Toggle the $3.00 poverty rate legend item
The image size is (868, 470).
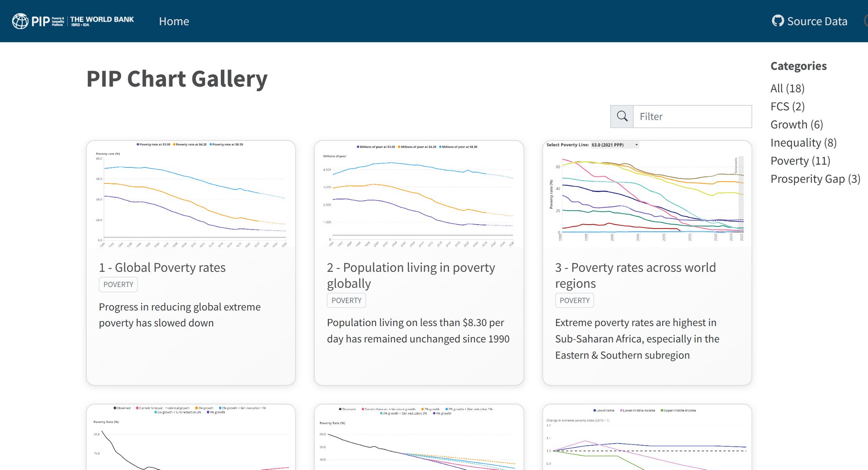point(154,144)
